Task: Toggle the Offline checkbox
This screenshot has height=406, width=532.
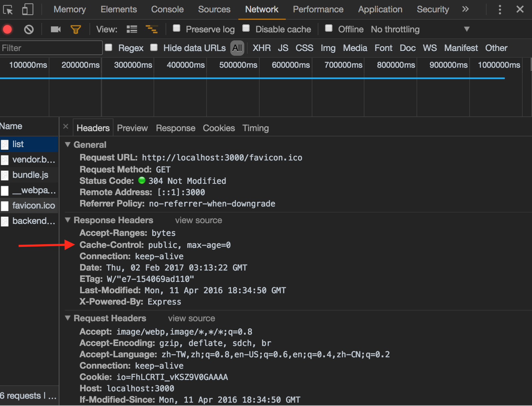Action: (329, 28)
